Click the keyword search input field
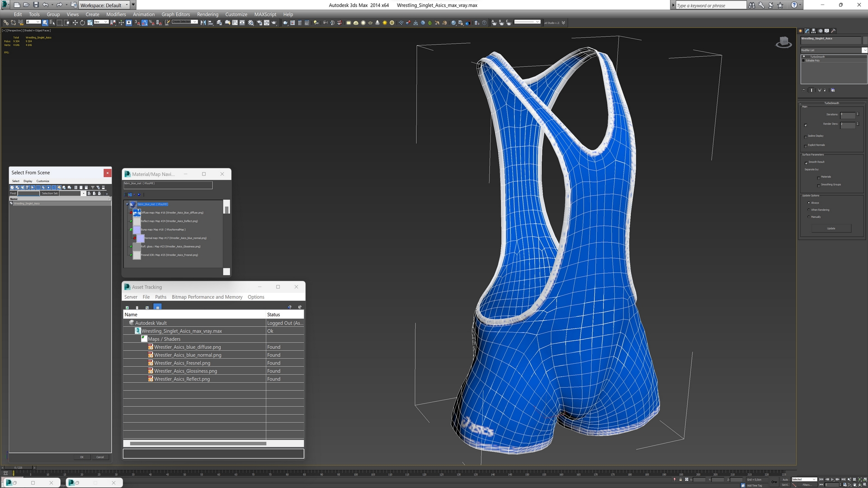 click(x=711, y=5)
